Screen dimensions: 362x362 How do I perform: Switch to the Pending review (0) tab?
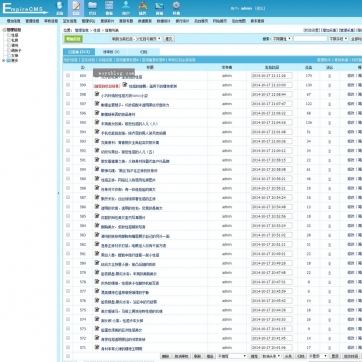click(x=111, y=52)
